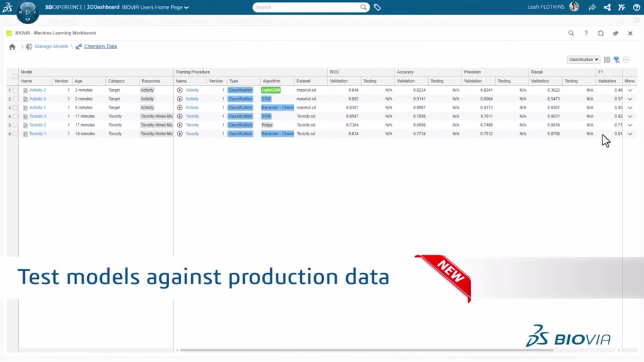Viewport: 644px width, 362px height.
Task: Sort by the Dataset column header
Action: (x=311, y=81)
